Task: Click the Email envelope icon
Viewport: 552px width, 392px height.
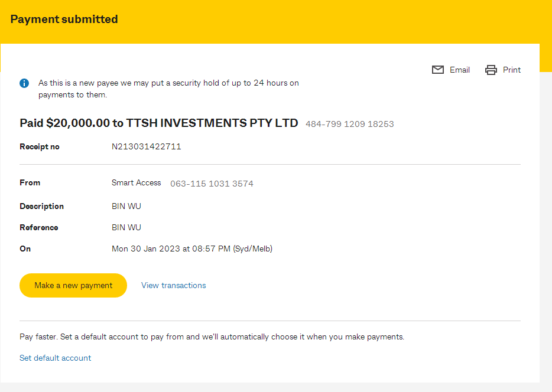Action: [437, 70]
